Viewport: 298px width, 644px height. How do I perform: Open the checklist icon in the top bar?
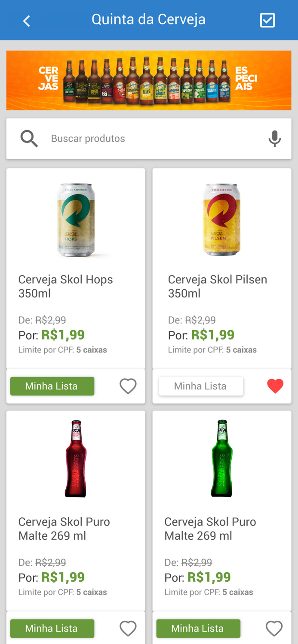tap(267, 20)
